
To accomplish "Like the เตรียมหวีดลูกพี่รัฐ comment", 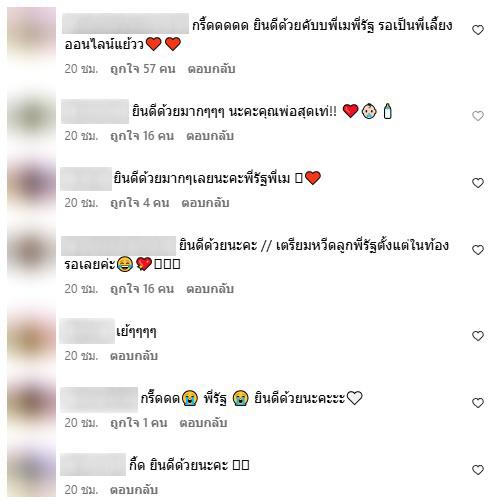I will [x=478, y=250].
